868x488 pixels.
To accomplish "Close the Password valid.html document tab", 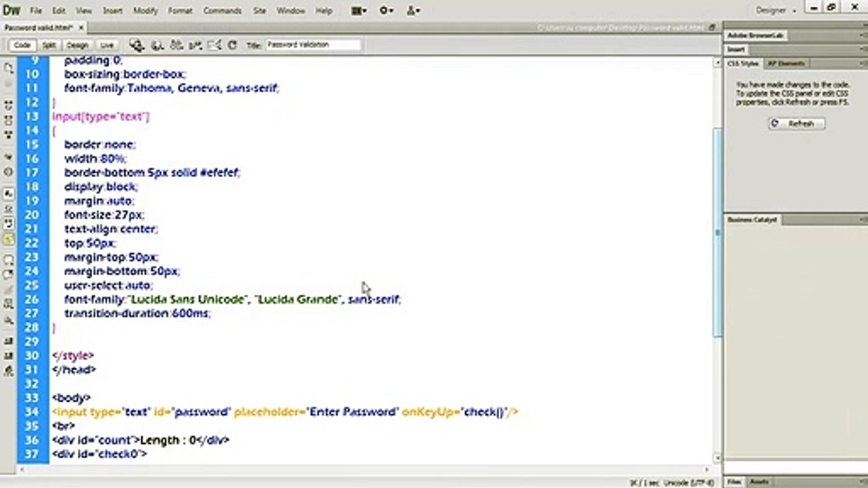I will (x=81, y=28).
